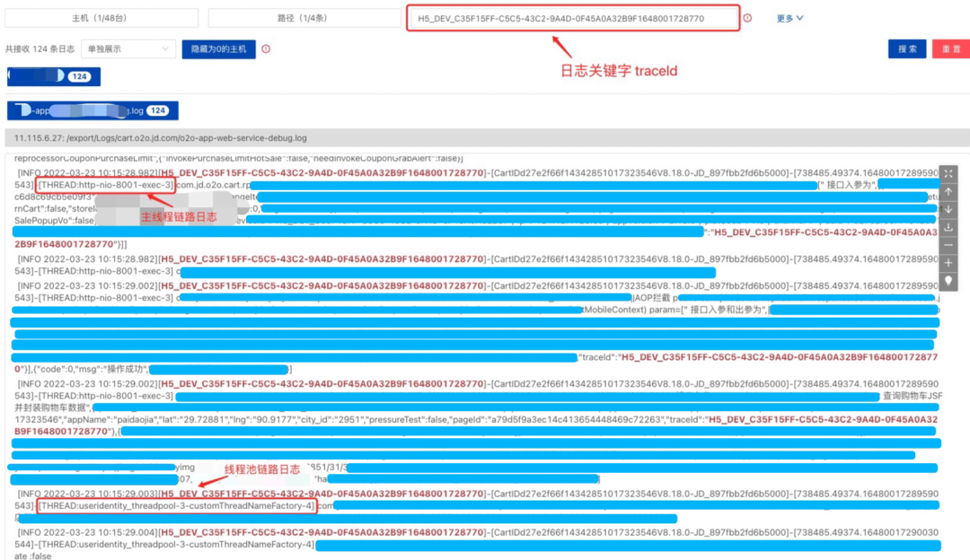Select the blurred host tab with 124 badge

click(54, 76)
